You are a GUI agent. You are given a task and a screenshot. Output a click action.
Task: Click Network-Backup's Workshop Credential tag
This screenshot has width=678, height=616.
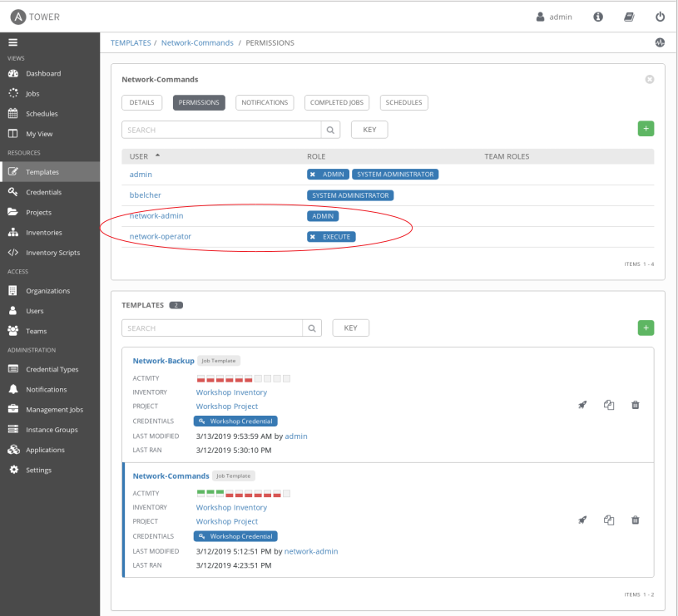(x=235, y=421)
